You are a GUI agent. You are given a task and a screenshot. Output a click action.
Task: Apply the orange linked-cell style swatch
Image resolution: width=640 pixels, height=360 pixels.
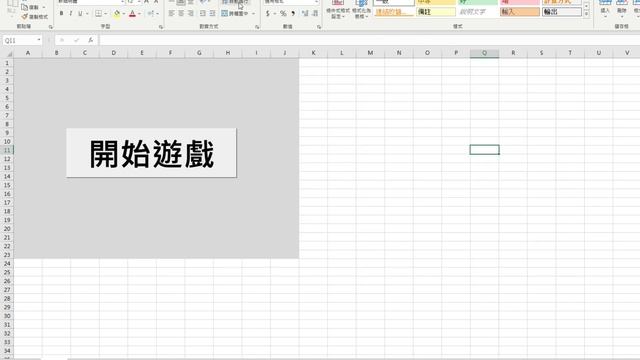(394, 12)
